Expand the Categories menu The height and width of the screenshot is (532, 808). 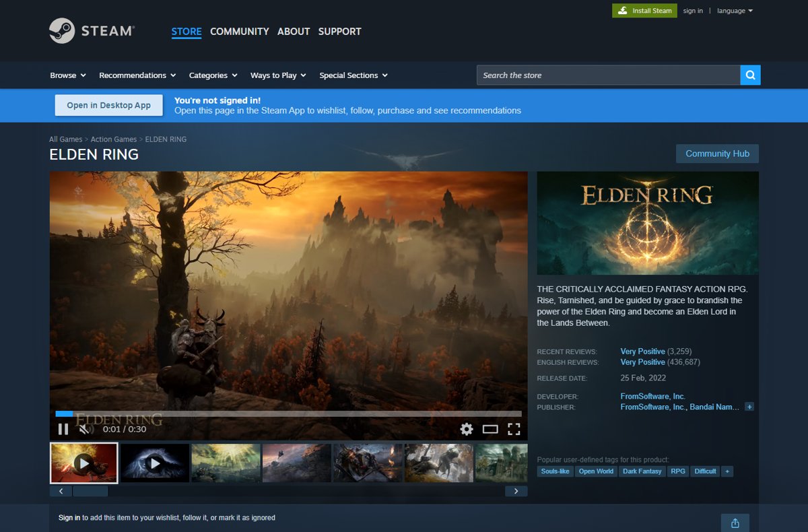pos(213,75)
